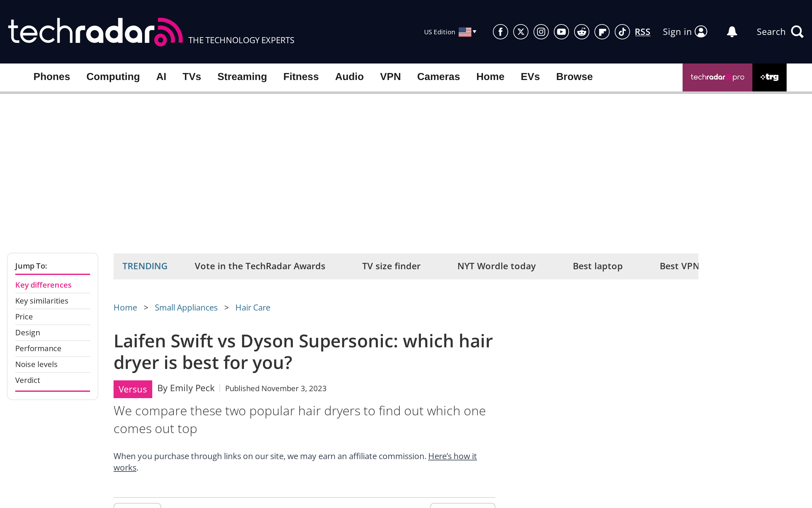Jump to the Design section
The height and width of the screenshot is (508, 812).
pyautogui.click(x=28, y=332)
